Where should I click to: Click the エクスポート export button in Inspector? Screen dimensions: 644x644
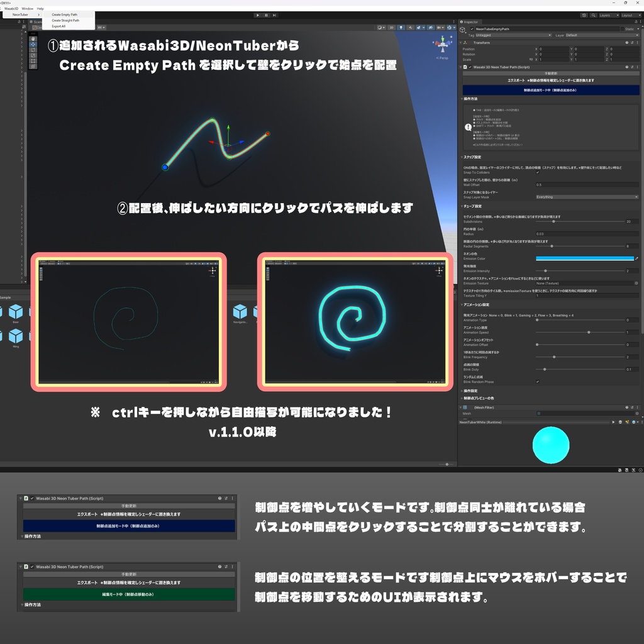click(x=551, y=80)
